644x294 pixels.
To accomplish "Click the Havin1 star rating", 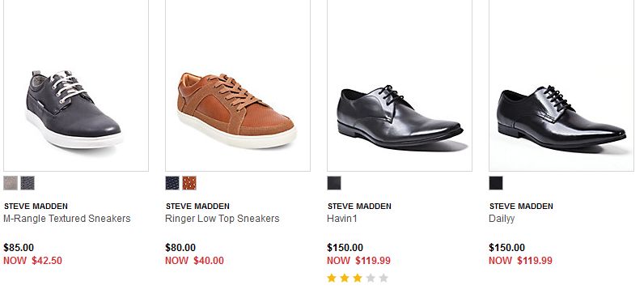I will pos(358,279).
